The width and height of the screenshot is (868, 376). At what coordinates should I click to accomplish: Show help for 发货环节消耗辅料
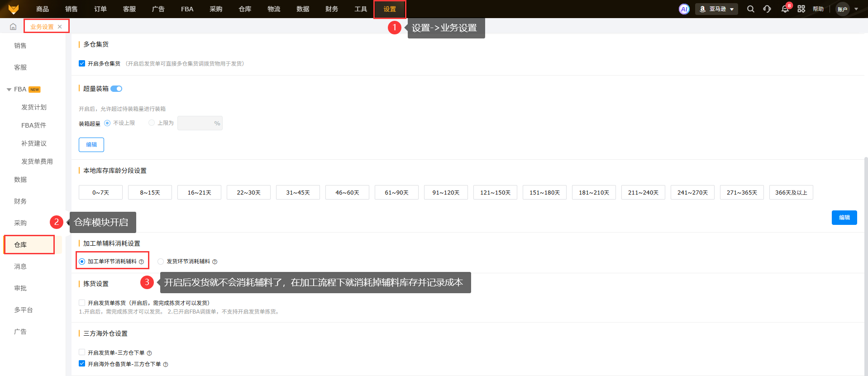(215, 262)
